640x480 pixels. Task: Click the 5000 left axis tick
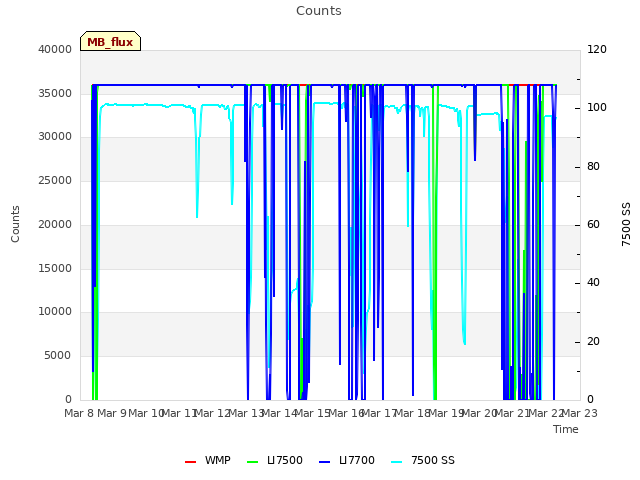(58, 356)
